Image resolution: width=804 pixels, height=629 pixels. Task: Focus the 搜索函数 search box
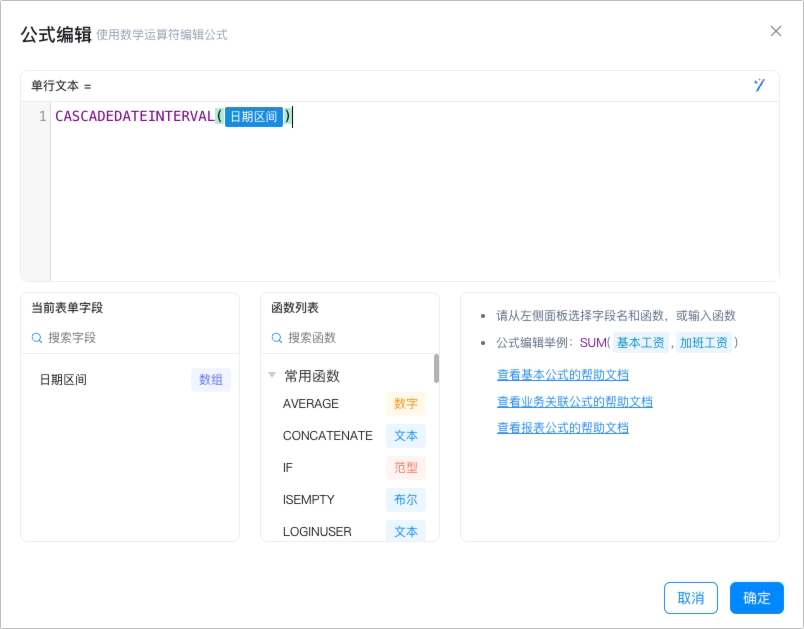click(359, 338)
